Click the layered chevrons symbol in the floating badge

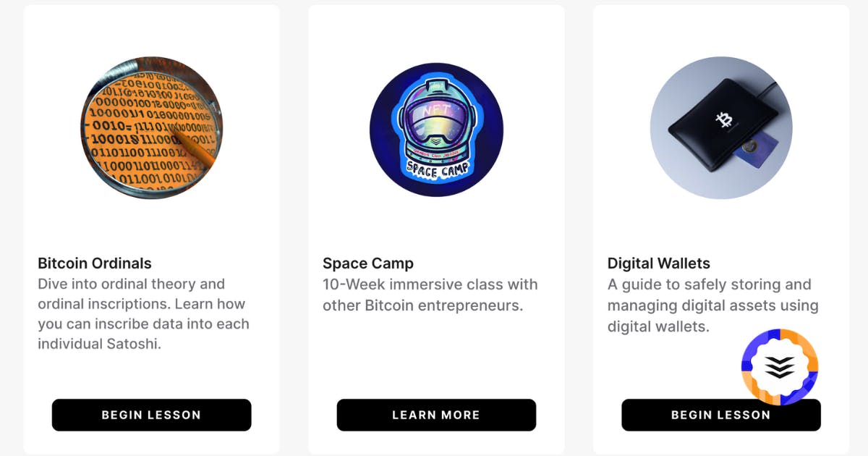click(779, 367)
